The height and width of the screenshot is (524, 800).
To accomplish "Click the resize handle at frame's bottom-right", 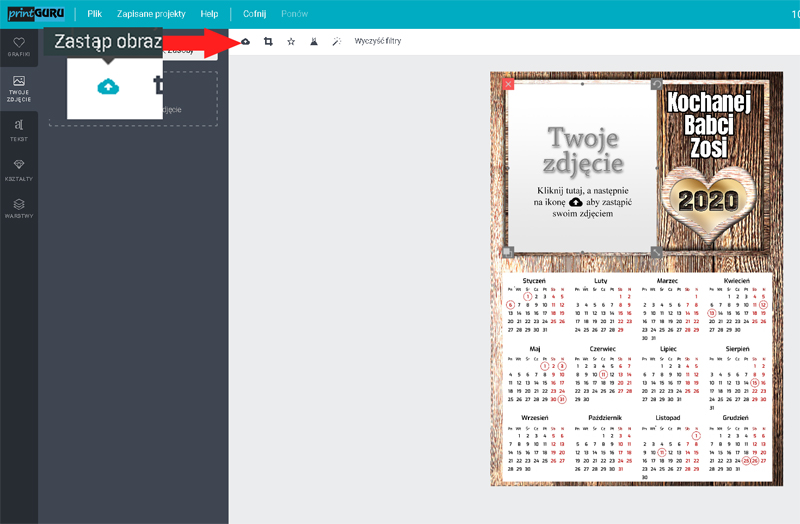I will click(656, 251).
